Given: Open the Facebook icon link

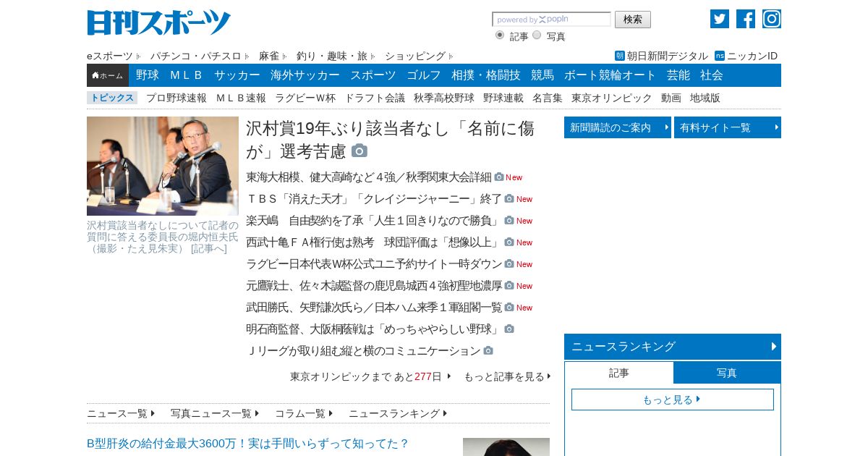Looking at the screenshot, I should tap(745, 19).
